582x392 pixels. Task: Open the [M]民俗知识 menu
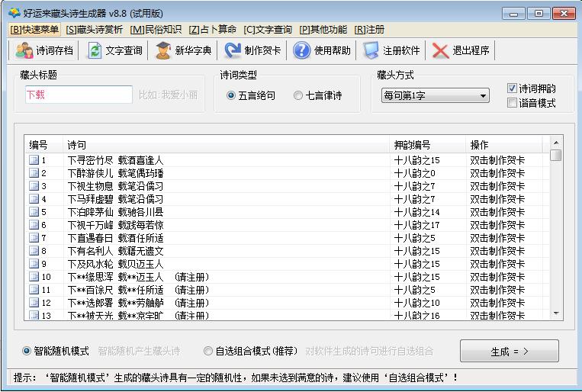(x=156, y=30)
